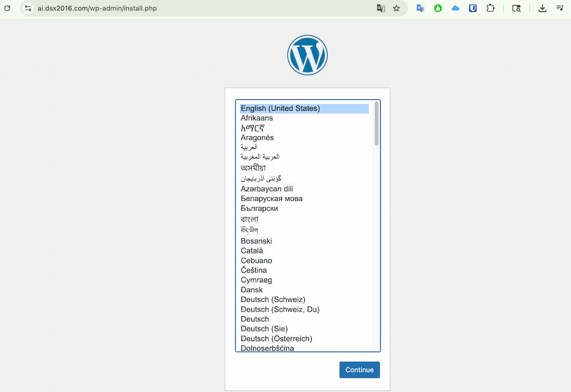Image resolution: width=571 pixels, height=392 pixels.
Task: Click the Continue button
Action: pyautogui.click(x=359, y=370)
